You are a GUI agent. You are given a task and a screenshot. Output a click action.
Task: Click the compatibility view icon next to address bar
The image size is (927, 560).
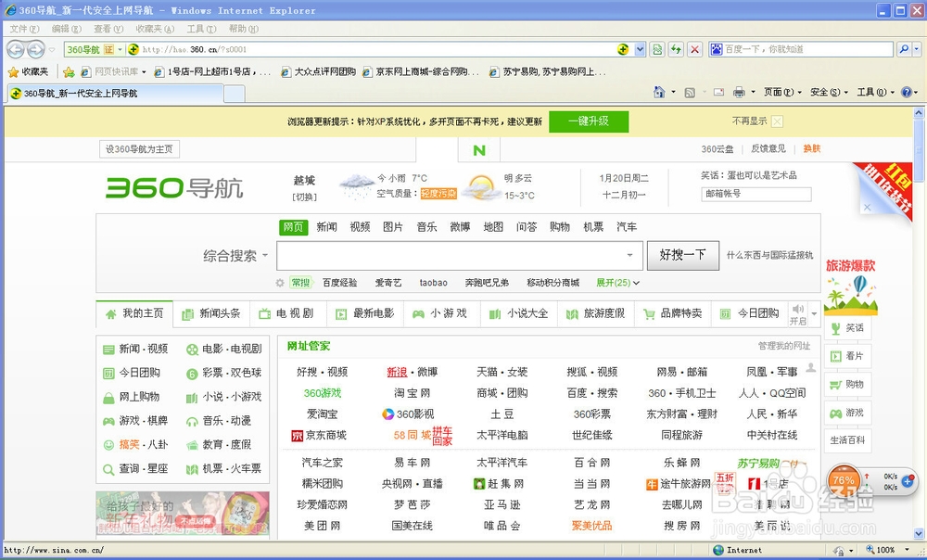pos(657,50)
